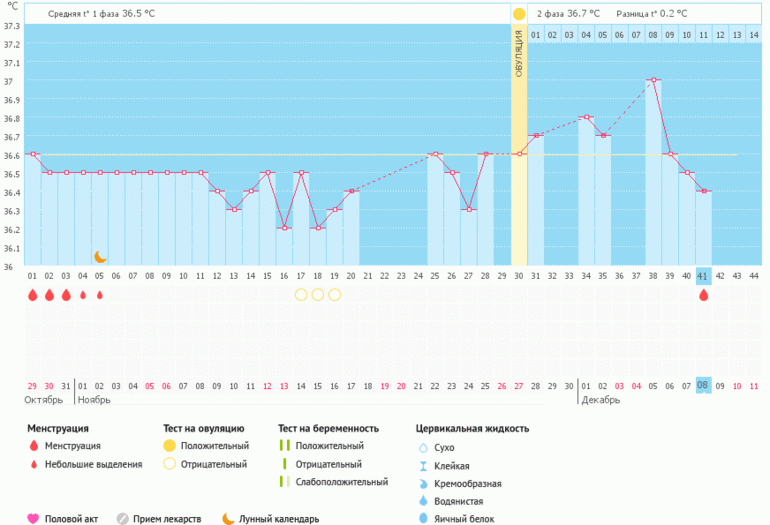
Task: Click the Разница t° 0.2 °C label
Action: (652, 14)
